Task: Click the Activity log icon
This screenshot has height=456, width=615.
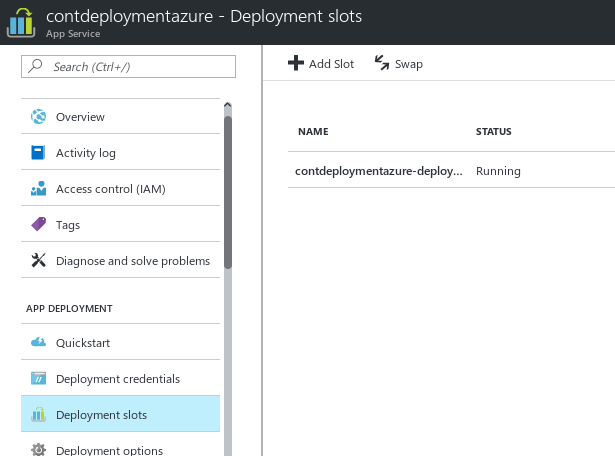Action: point(39,153)
